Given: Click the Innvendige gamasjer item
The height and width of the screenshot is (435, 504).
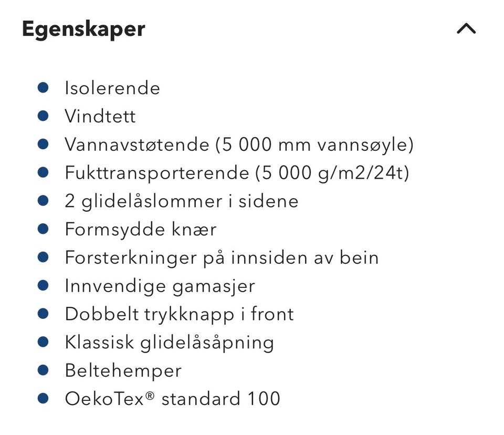Looking at the screenshot, I should pos(160,286).
